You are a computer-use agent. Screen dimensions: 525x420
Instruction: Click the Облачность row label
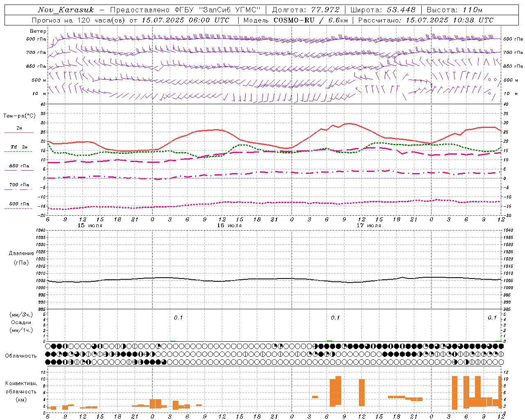click(21, 356)
